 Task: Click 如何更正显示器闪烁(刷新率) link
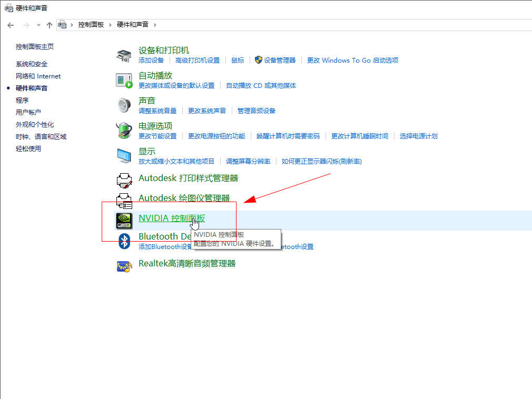[x=322, y=162]
